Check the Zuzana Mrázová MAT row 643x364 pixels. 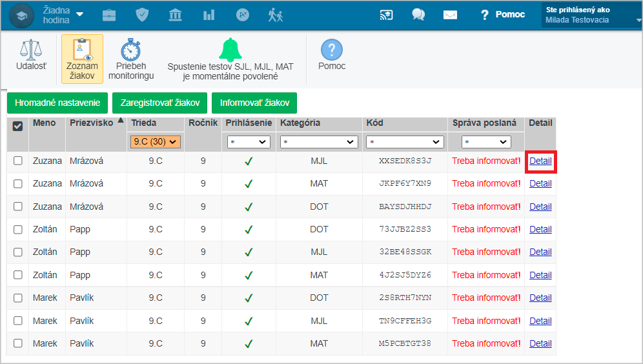tap(17, 184)
